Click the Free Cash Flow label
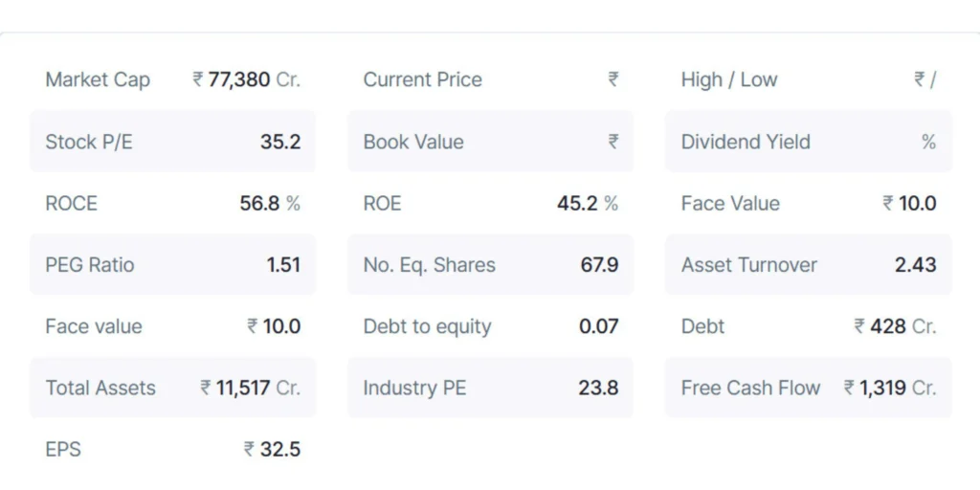 pos(750,388)
